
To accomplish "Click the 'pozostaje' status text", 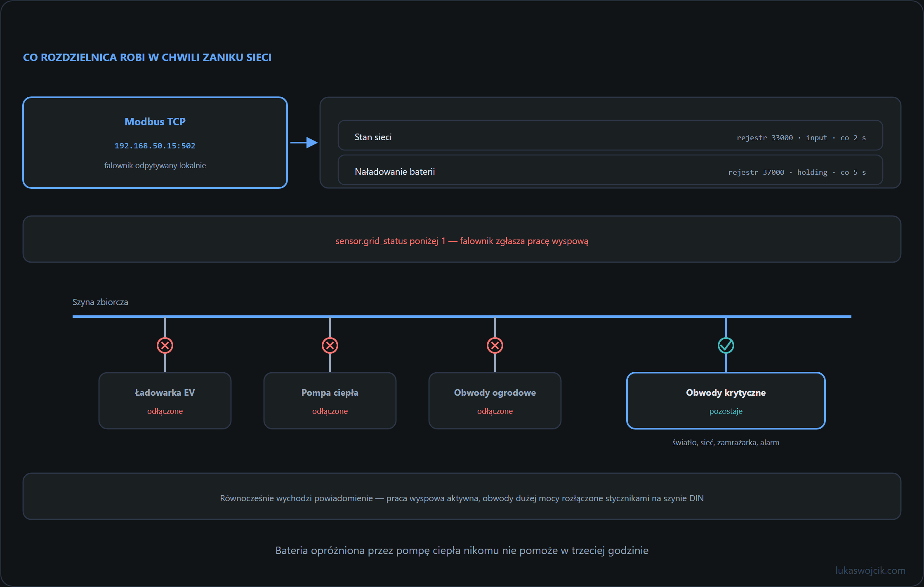I will pyautogui.click(x=726, y=411).
